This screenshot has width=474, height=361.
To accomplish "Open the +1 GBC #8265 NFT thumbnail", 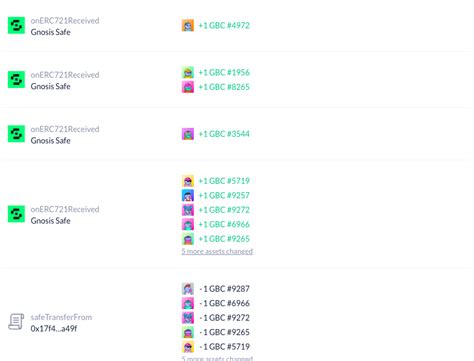I will pos(188,87).
